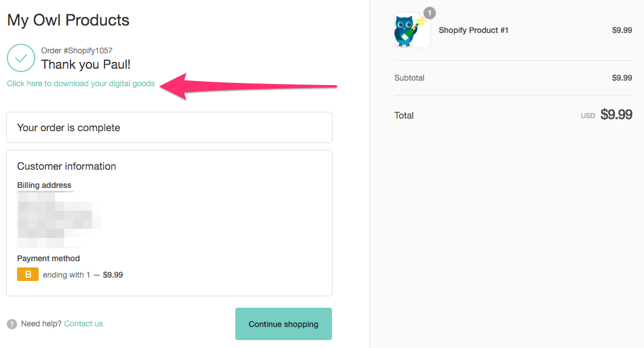Click the Continue shopping button
This screenshot has height=348, width=644.
coord(284,324)
